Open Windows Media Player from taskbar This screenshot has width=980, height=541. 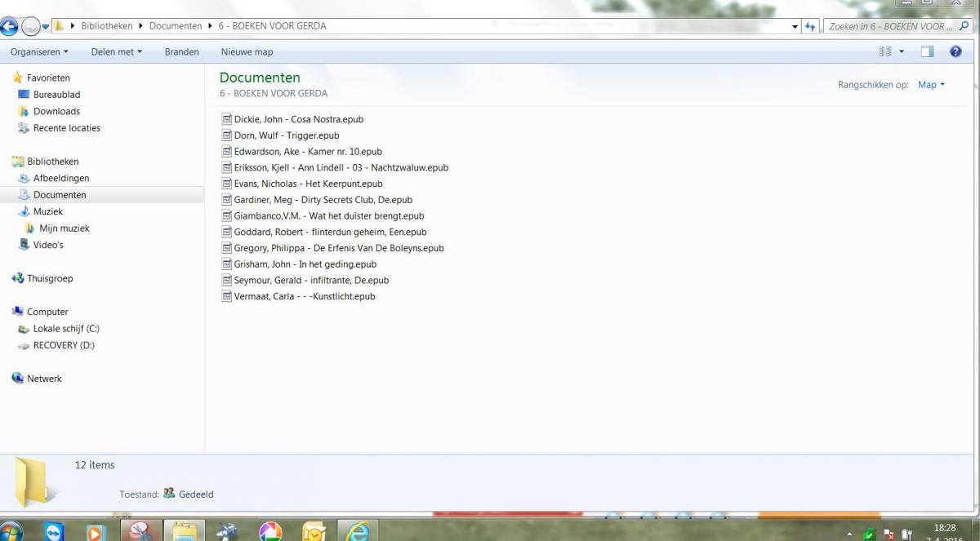(x=96, y=531)
